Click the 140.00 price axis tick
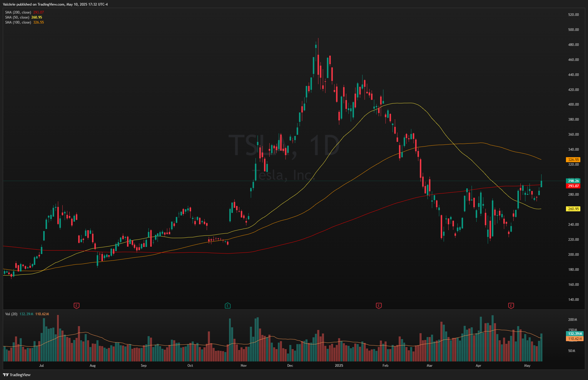Viewport: 588px width, 380px height. click(573, 300)
